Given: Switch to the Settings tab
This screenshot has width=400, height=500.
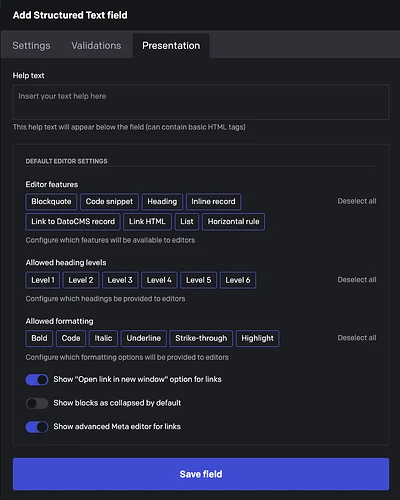Looking at the screenshot, I should [31, 45].
